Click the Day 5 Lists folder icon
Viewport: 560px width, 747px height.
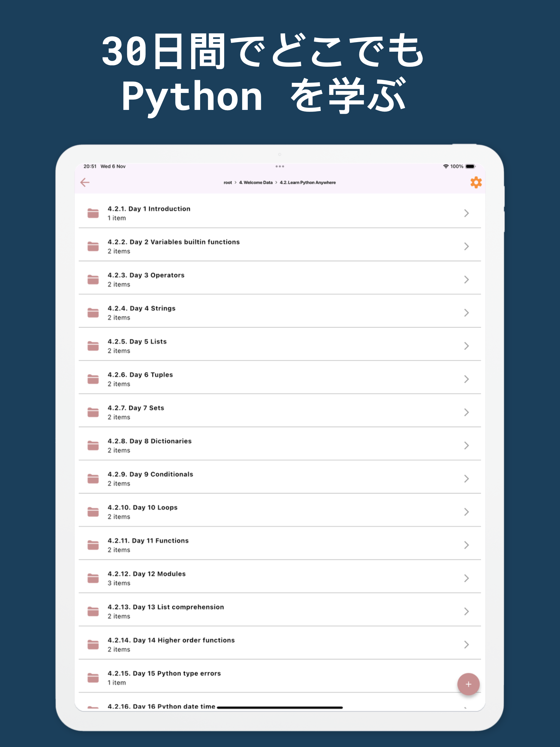point(93,346)
